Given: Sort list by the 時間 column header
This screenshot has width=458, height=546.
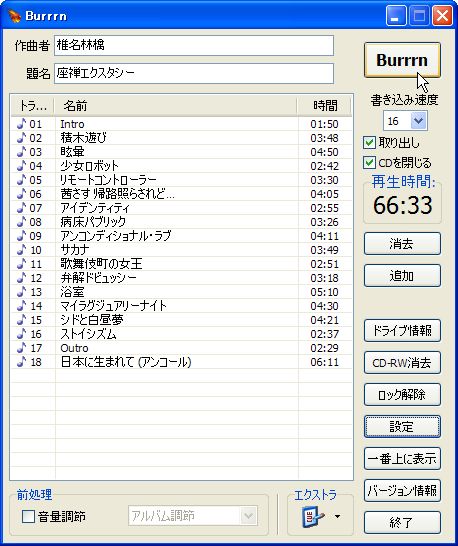Looking at the screenshot, I should click(x=324, y=106).
